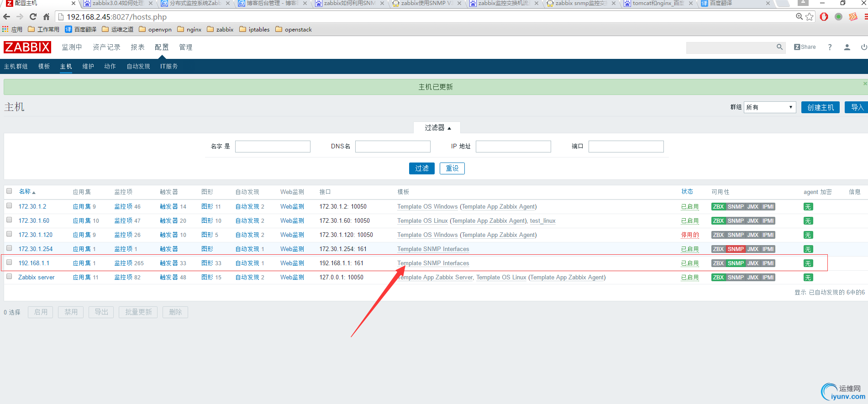
Task: Open the Apps shortcut in bookmarks bar
Action: pos(12,29)
